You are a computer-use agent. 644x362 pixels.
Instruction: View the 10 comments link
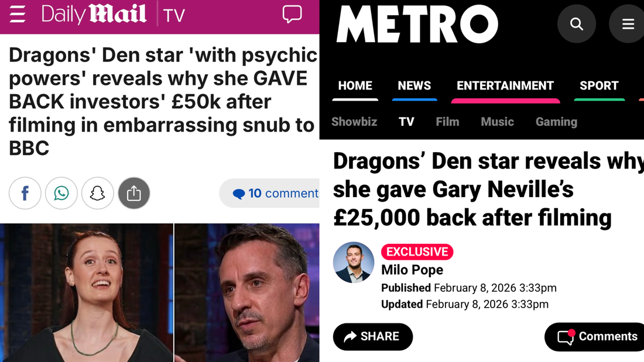click(275, 193)
